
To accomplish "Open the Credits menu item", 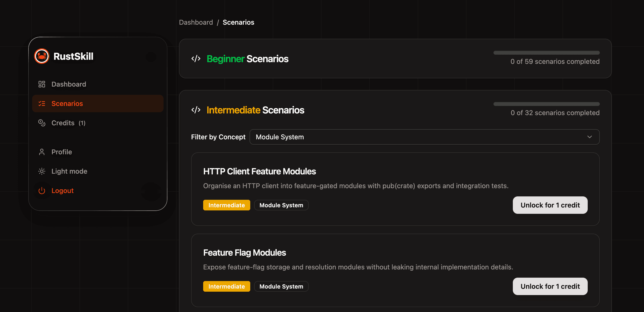I will (63, 123).
